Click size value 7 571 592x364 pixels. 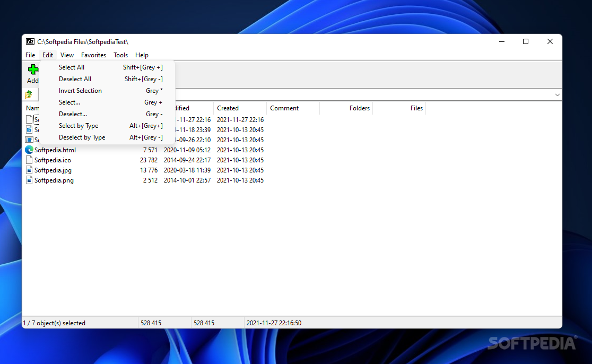pyautogui.click(x=150, y=150)
